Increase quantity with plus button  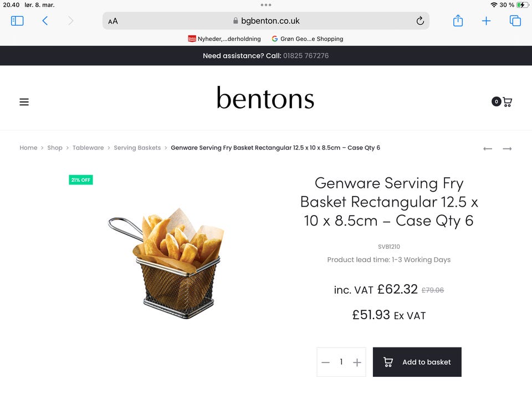(357, 362)
